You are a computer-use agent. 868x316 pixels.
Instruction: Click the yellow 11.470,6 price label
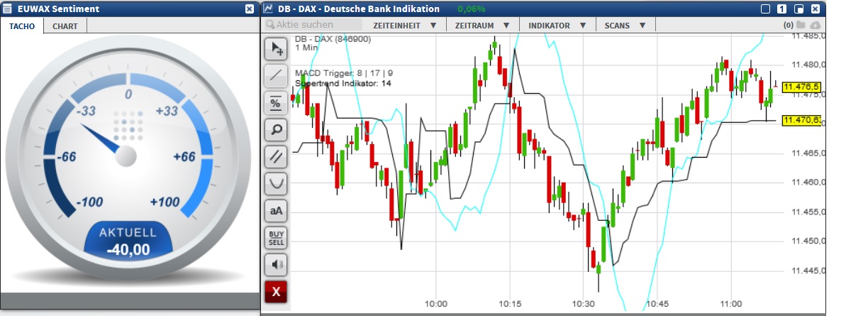(x=802, y=120)
